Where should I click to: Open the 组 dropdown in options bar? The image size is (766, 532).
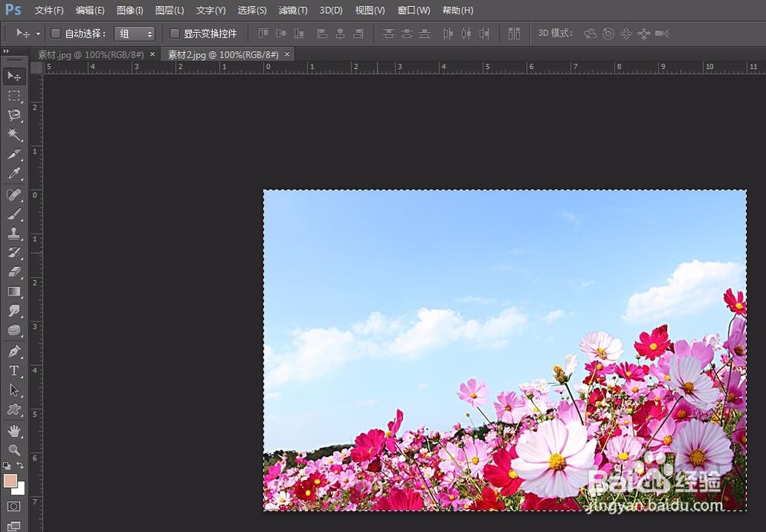pos(135,34)
